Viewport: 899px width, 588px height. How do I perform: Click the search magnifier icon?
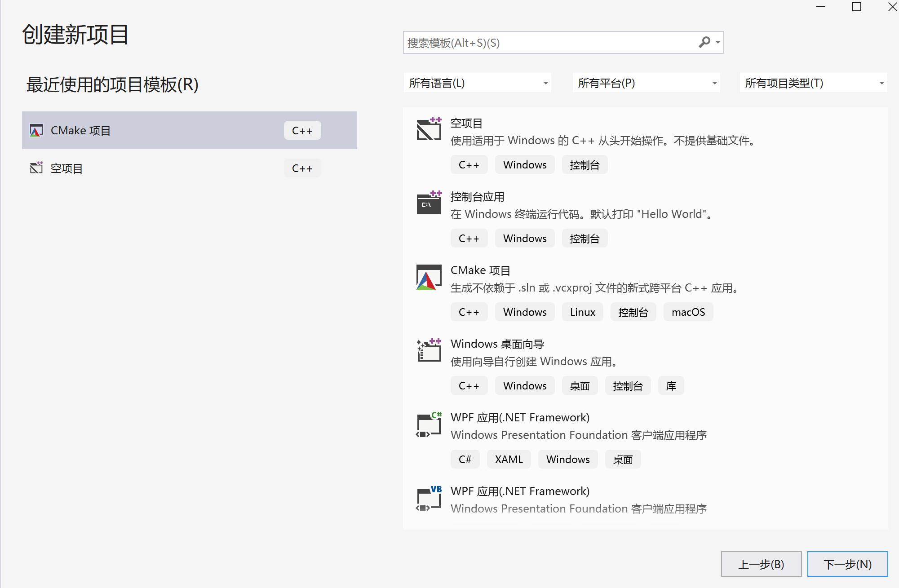pyautogui.click(x=705, y=42)
